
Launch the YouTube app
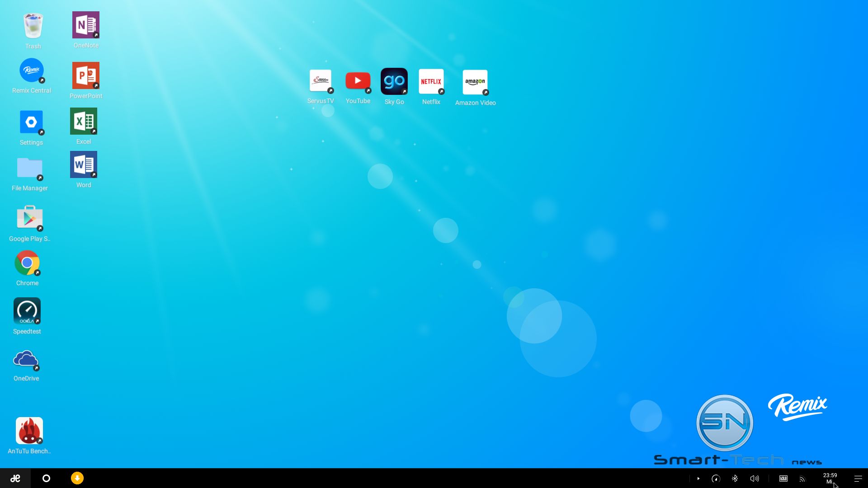pos(358,81)
